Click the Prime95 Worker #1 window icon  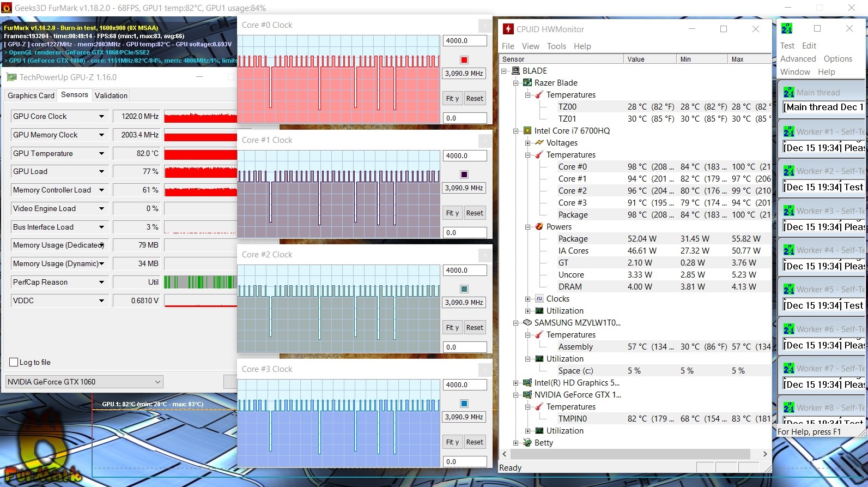788,132
